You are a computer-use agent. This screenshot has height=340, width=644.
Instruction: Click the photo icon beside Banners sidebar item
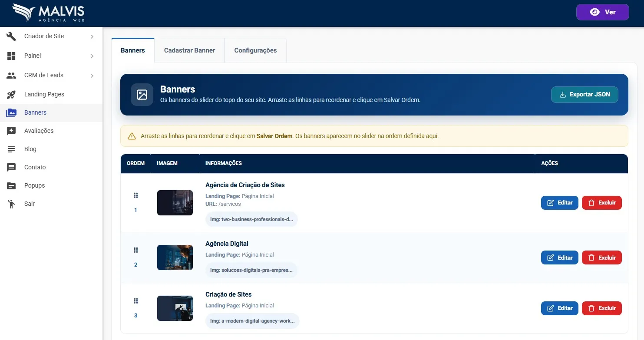pyautogui.click(x=11, y=112)
